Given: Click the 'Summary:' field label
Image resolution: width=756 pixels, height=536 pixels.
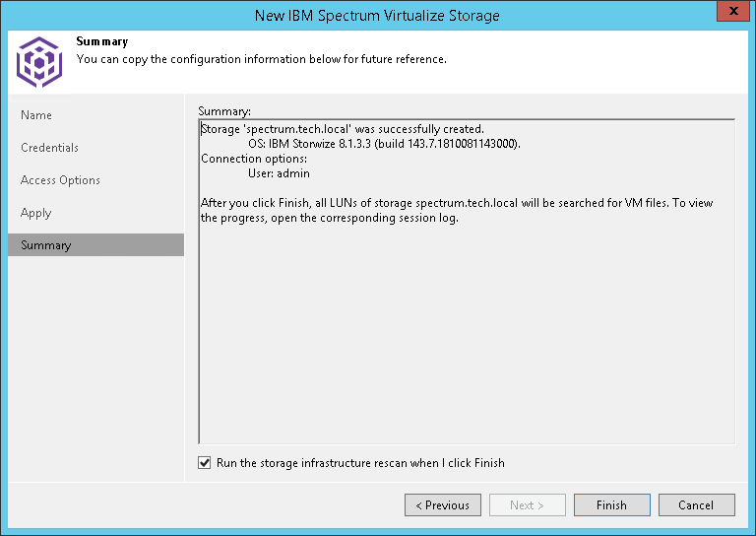Looking at the screenshot, I should point(224,111).
